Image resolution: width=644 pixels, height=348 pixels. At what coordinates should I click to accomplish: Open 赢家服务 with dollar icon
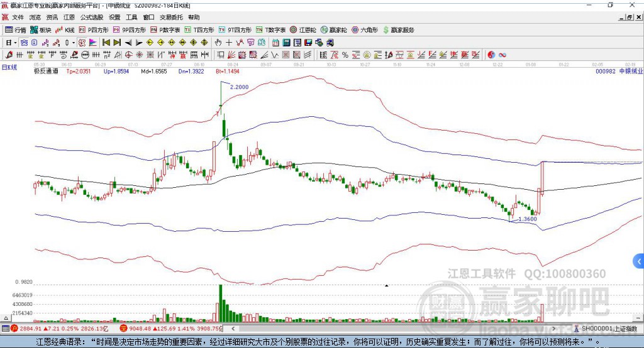(x=399, y=30)
